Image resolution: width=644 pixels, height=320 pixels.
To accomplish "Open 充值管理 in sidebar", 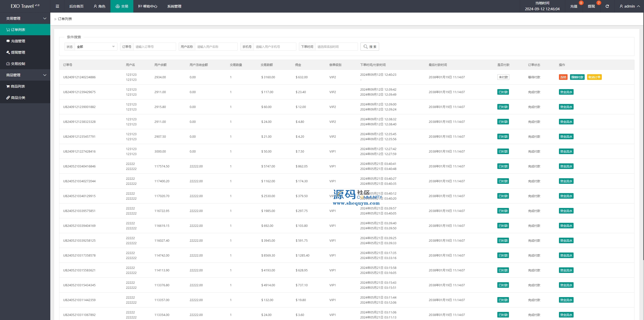I will (x=25, y=41).
